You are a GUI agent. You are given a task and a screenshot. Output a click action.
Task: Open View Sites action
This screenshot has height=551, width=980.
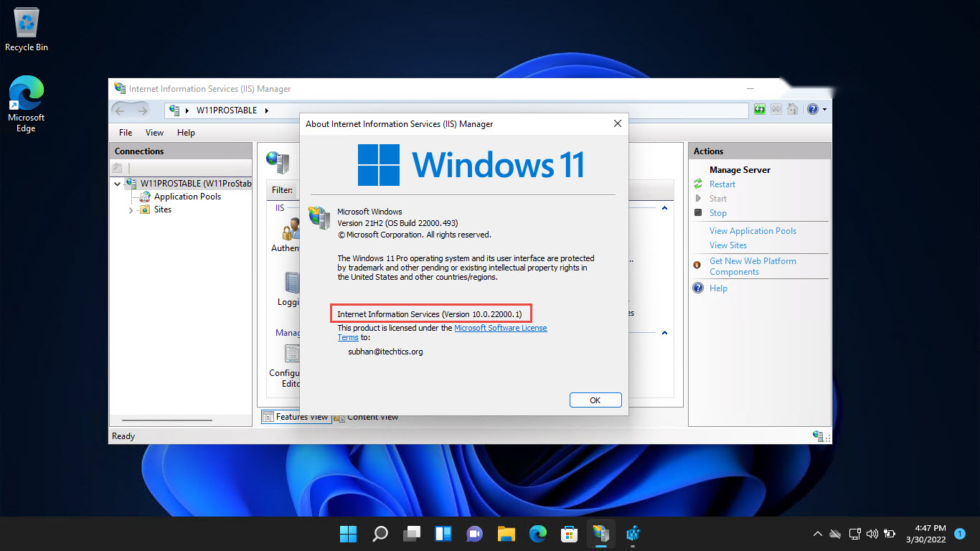click(x=728, y=245)
